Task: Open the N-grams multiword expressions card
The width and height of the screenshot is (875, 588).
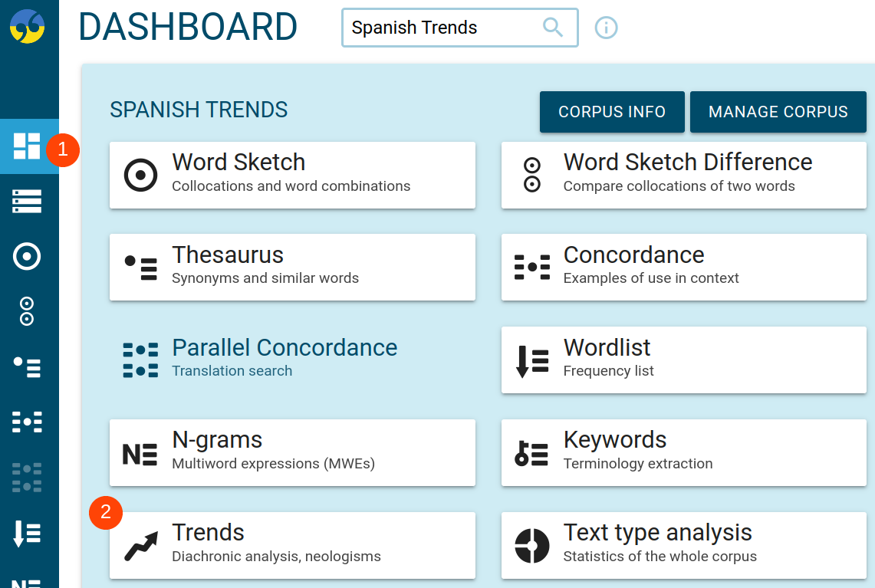Action: coord(292,452)
